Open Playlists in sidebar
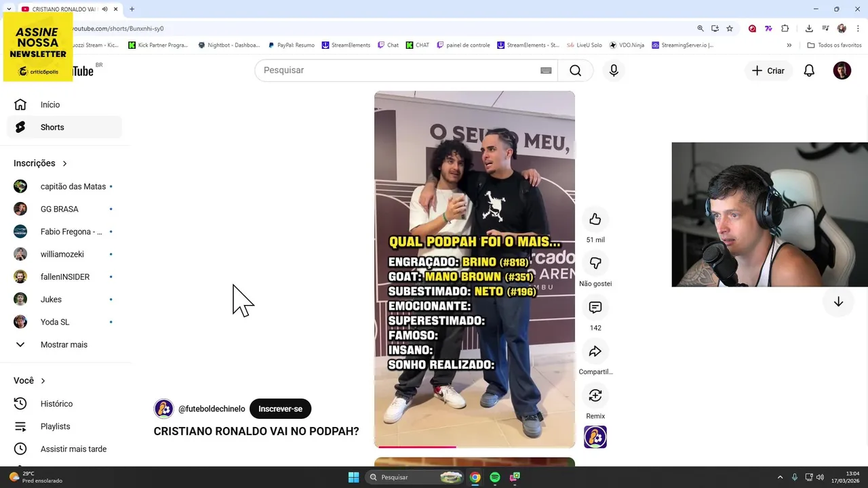 coord(64,426)
